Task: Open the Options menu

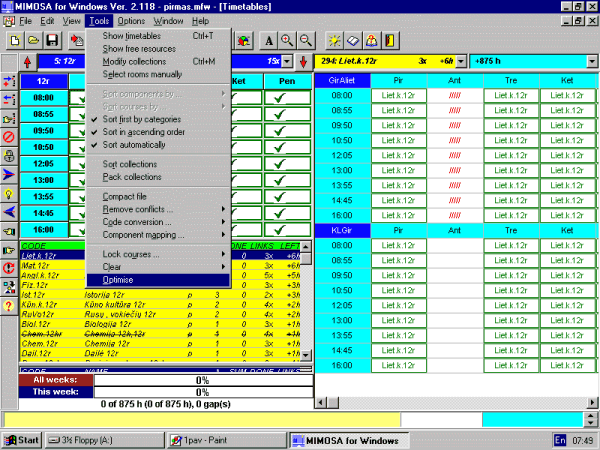Action: coord(131,20)
